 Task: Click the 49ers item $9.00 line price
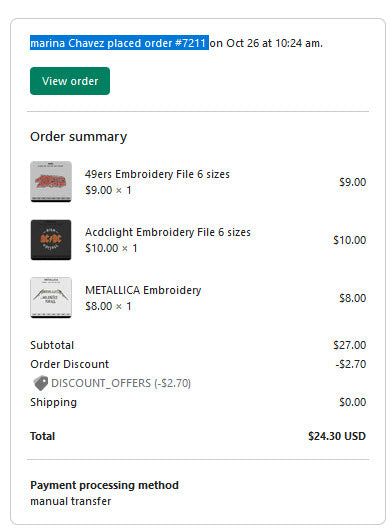[352, 182]
